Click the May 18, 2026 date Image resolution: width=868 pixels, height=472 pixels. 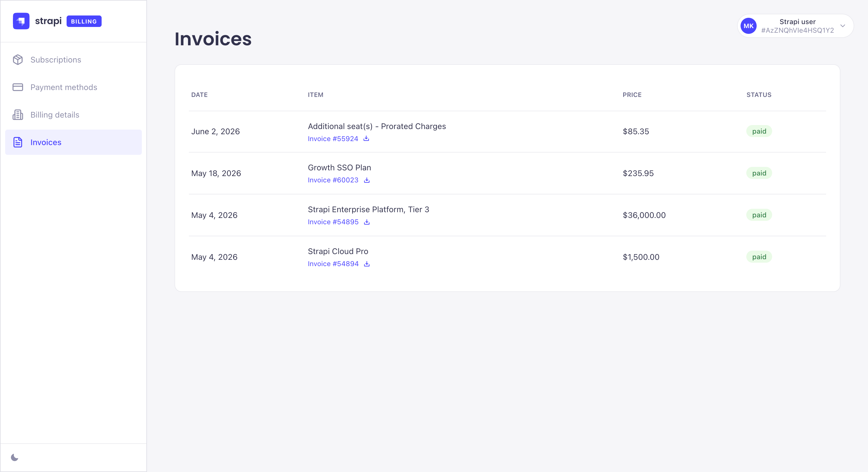[216, 173]
